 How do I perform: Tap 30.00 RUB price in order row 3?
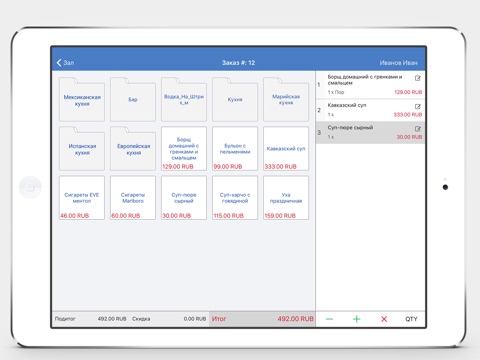(409, 137)
